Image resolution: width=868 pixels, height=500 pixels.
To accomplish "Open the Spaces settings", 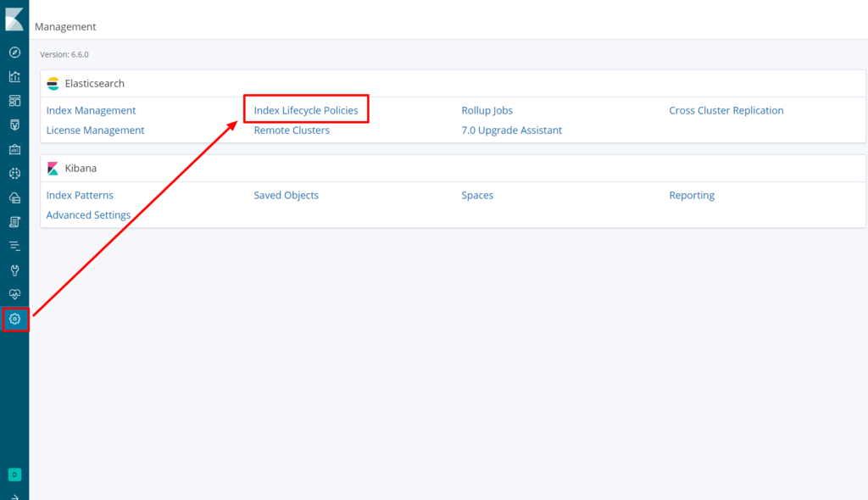I will tap(477, 195).
